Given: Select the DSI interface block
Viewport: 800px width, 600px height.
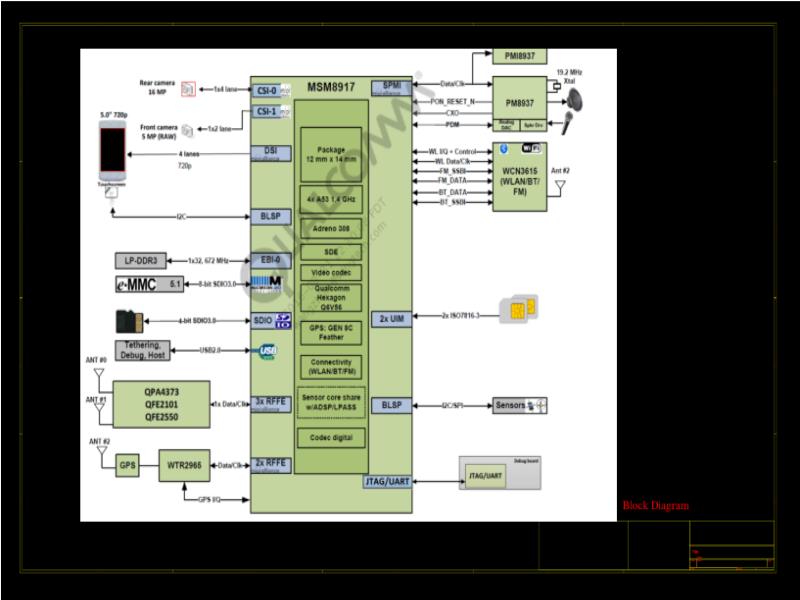Looking at the screenshot, I should (271, 153).
